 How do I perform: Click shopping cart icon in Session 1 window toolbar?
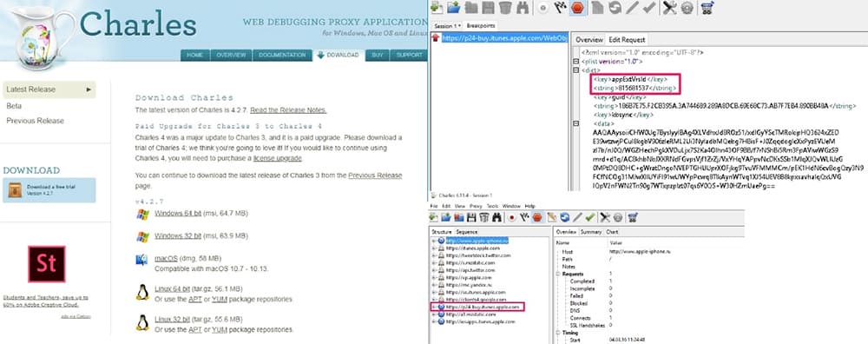(x=633, y=217)
